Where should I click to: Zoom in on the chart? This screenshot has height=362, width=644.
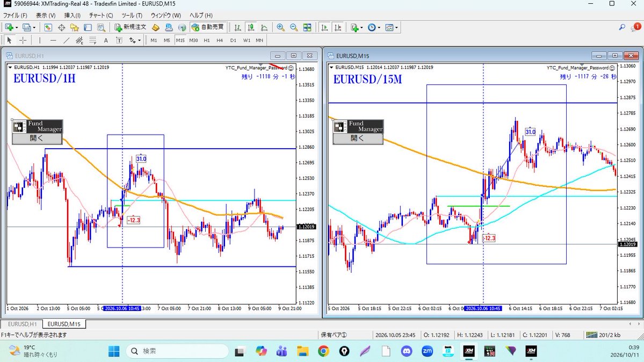280,27
